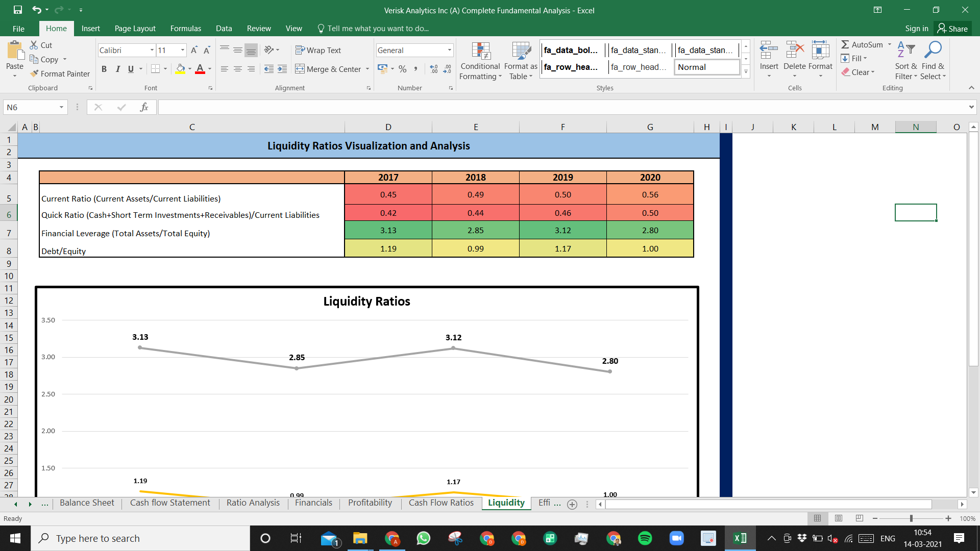Toggle Underline formatting
Image resolution: width=980 pixels, height=551 pixels.
pyautogui.click(x=131, y=69)
